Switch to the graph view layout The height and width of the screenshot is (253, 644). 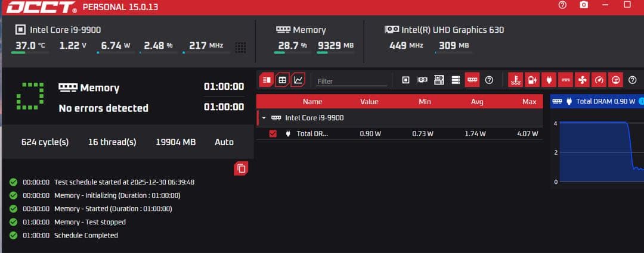(298, 80)
